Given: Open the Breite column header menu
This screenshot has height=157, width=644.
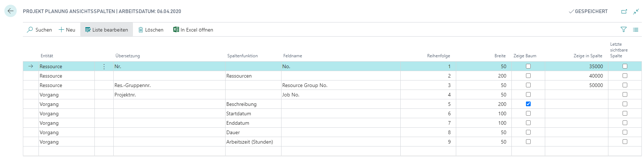Looking at the screenshot, I should click(x=500, y=56).
